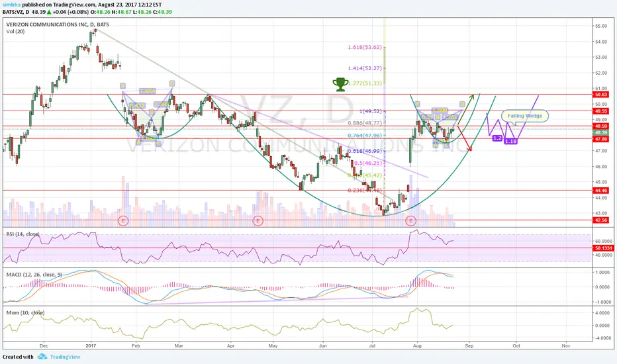
Task: Click the red 42.56 price axis tag
Action: pos(601,220)
